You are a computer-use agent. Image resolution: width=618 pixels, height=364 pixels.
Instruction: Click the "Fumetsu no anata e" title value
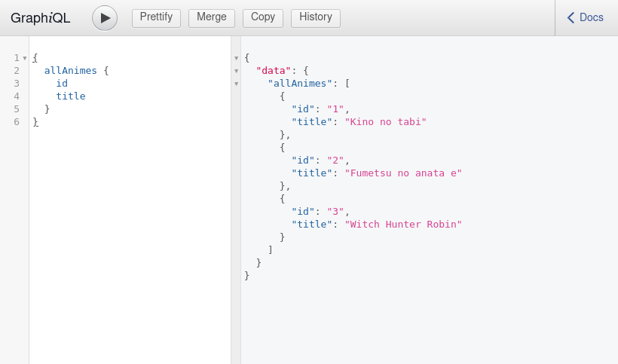[x=403, y=173]
